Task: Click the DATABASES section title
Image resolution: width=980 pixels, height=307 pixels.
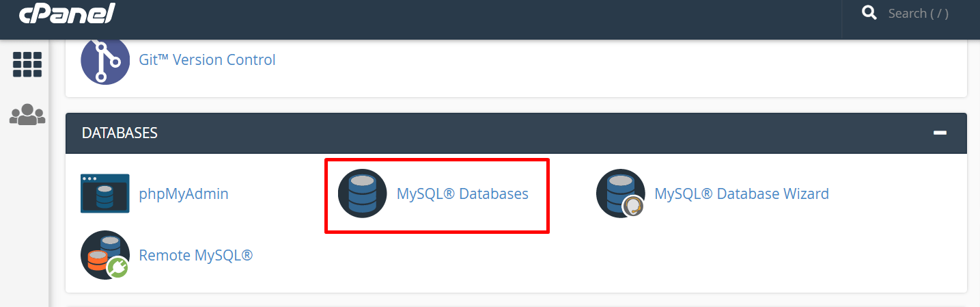Action: [120, 133]
